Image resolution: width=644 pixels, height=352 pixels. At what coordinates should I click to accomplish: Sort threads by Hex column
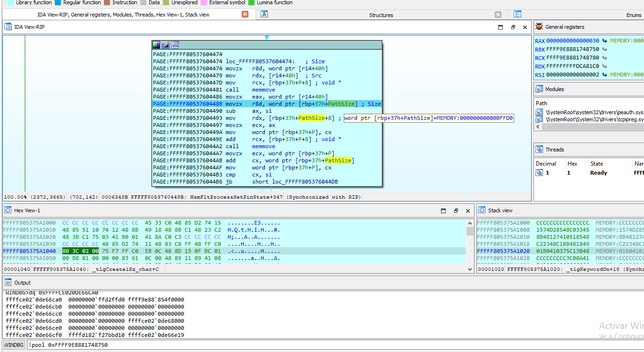pyautogui.click(x=572, y=164)
